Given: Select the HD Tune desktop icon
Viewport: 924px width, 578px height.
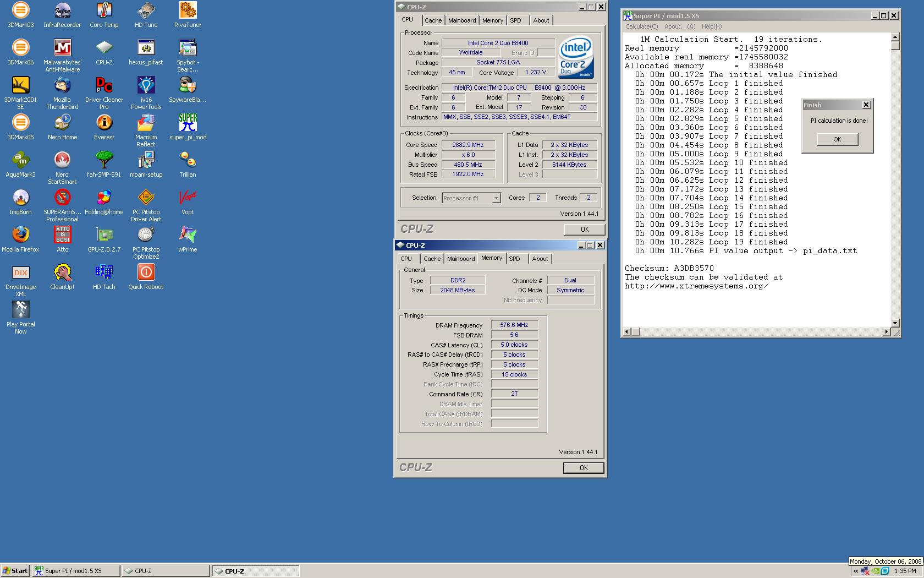Looking at the screenshot, I should (x=146, y=15).
